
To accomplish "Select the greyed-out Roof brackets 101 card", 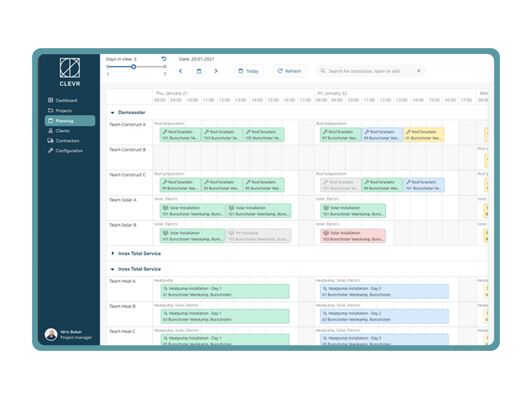I will pyautogui.click(x=341, y=185).
